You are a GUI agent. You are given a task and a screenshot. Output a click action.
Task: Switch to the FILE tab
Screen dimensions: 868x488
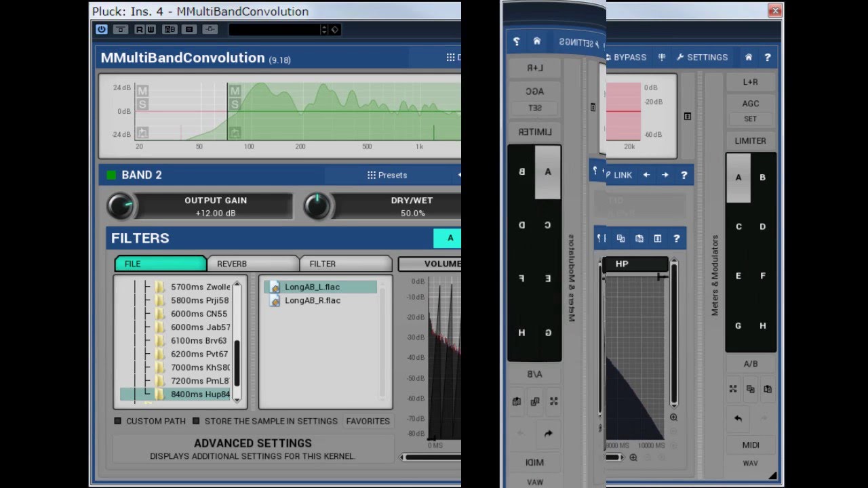160,264
